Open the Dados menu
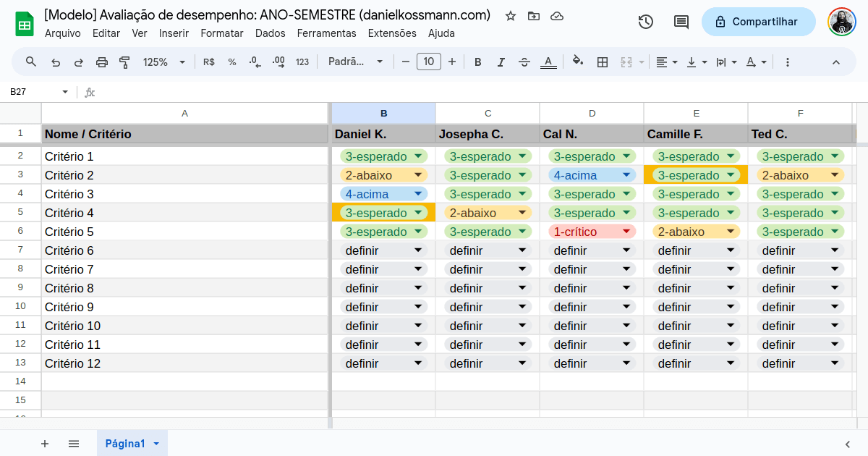Screen dimensions: 868x456 [271, 33]
